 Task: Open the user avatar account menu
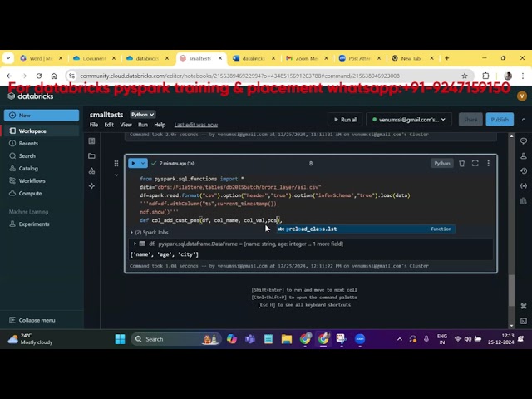click(x=522, y=96)
